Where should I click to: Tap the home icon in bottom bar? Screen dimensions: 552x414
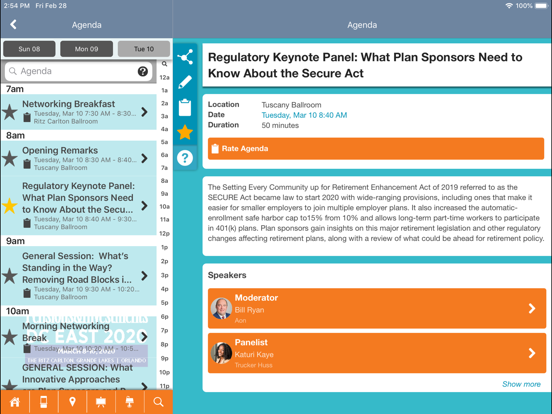(15, 402)
